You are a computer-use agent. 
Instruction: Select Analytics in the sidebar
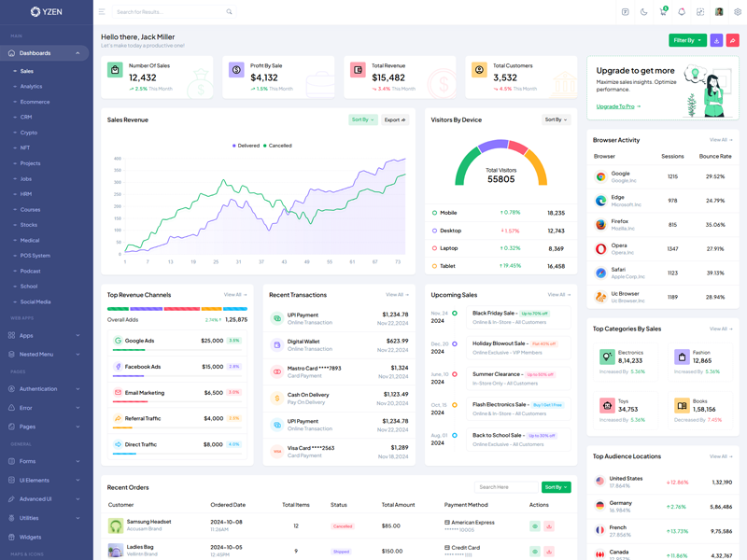[x=31, y=86]
